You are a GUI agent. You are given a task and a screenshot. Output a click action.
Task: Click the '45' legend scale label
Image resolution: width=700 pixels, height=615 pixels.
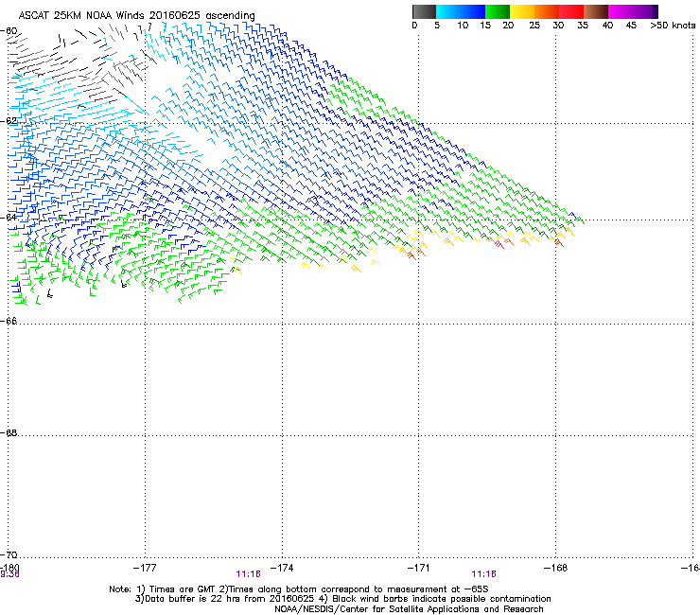[x=631, y=26]
